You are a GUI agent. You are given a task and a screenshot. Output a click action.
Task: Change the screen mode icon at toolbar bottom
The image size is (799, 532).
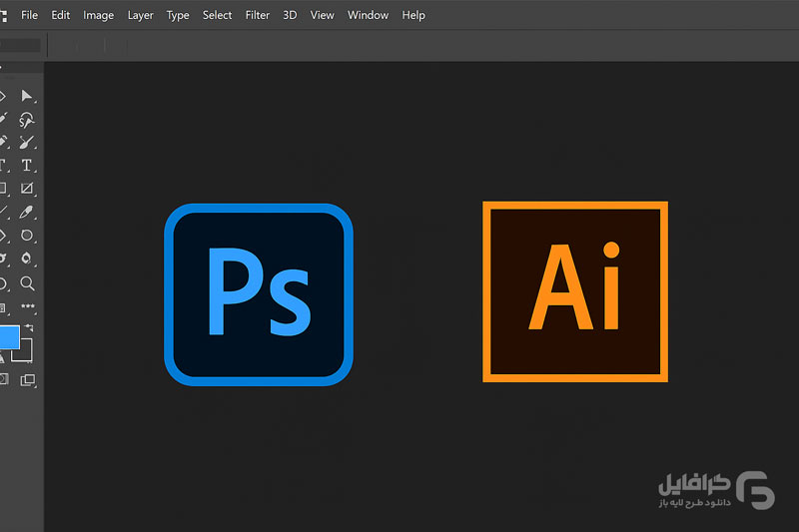pos(28,380)
